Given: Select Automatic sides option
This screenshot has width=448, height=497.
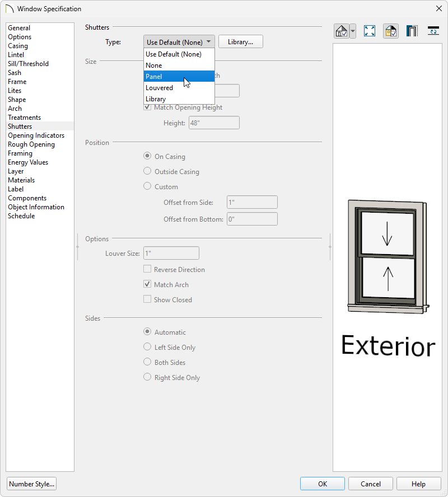Looking at the screenshot, I should click(147, 332).
